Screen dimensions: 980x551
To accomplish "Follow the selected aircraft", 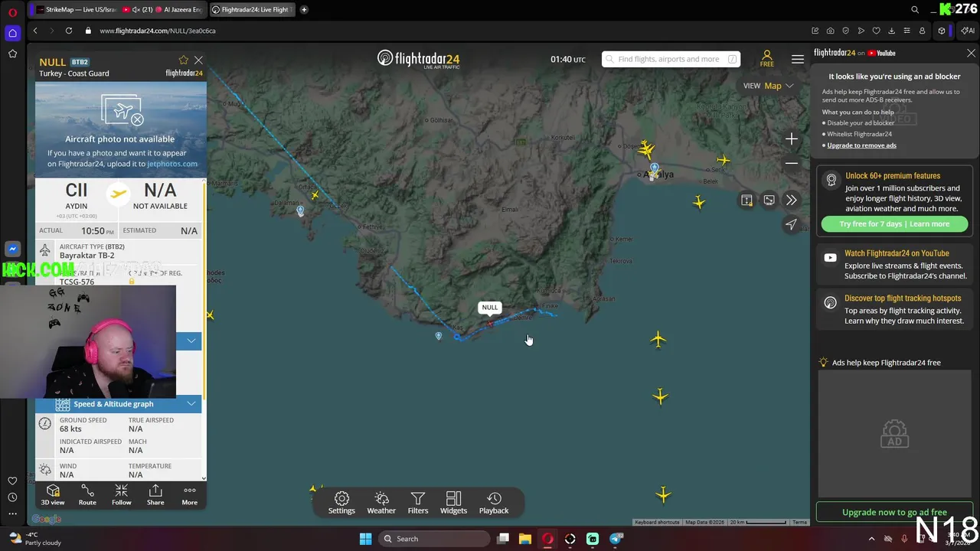I will (x=121, y=494).
